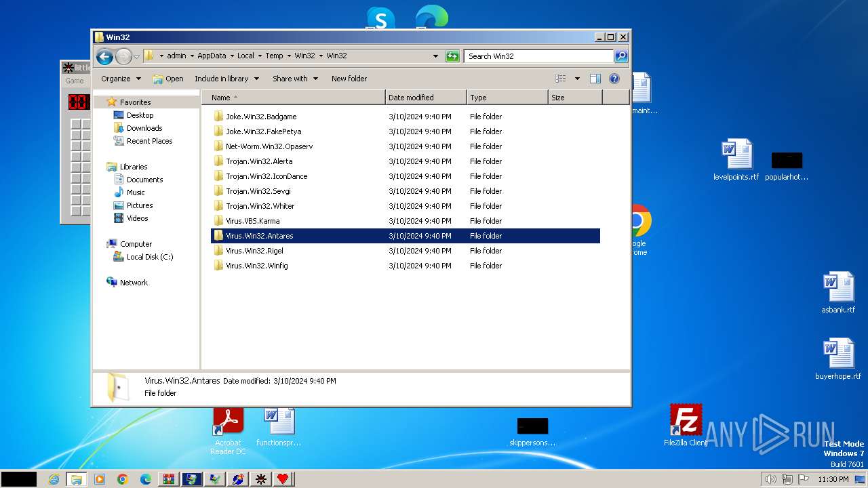This screenshot has width=868, height=488.
Task: Focus the Search Win32 field
Action: tap(539, 56)
